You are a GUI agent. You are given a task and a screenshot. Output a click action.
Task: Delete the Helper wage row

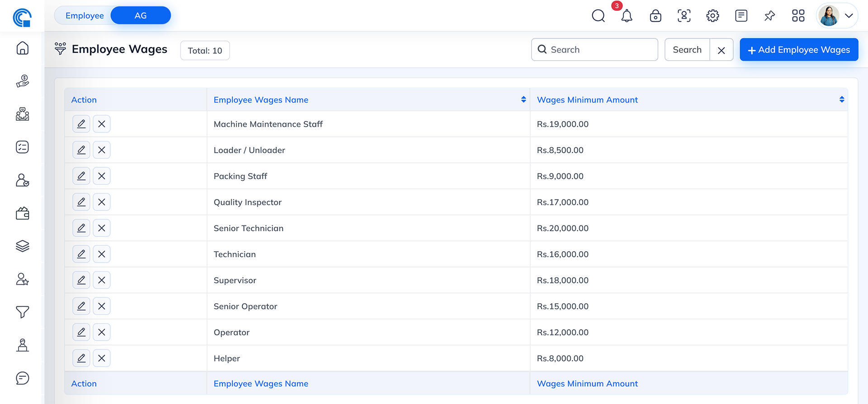point(102,358)
